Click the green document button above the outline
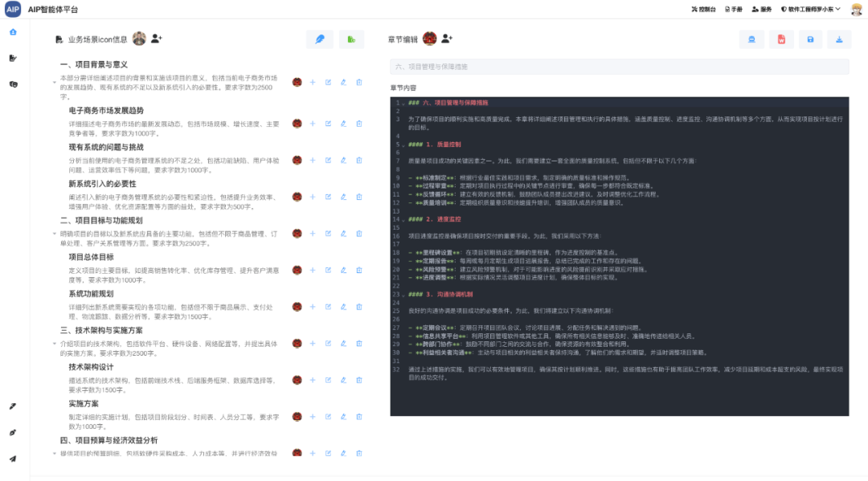Image resolution: width=868 pixels, height=481 pixels. (351, 39)
